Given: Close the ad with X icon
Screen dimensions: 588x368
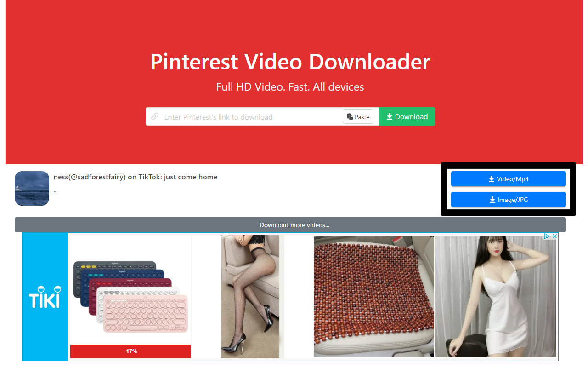Looking at the screenshot, I should 554,236.
